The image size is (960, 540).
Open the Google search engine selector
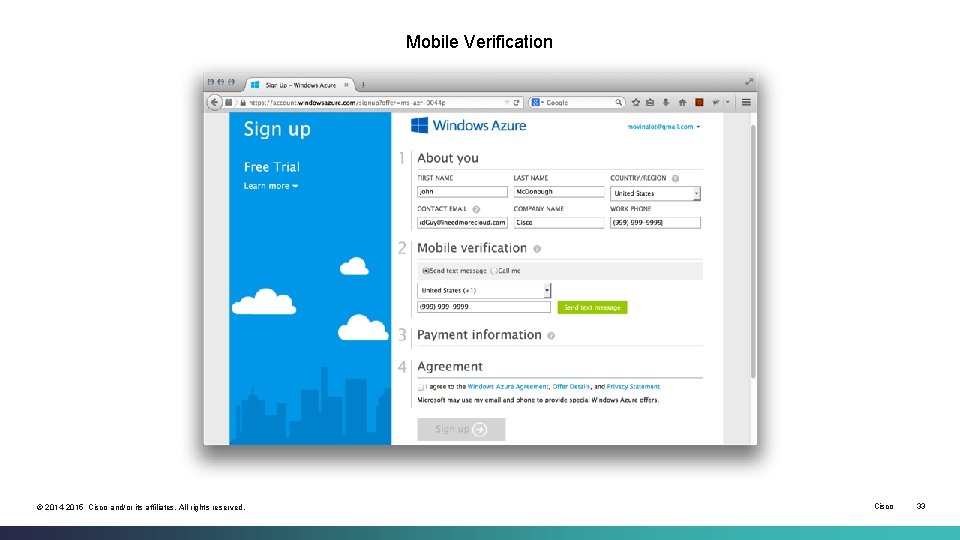point(537,103)
